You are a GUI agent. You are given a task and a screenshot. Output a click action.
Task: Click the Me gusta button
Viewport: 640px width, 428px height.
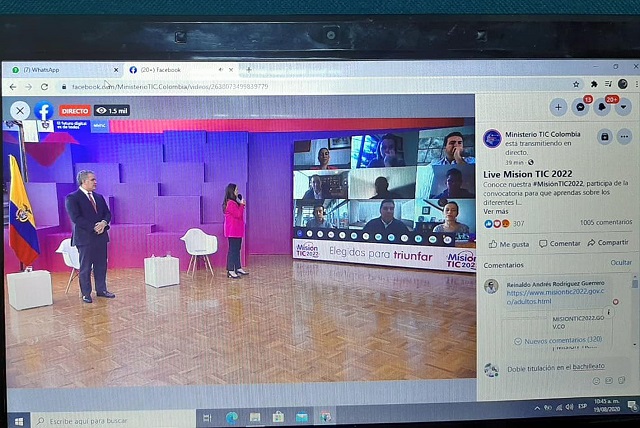click(x=509, y=244)
